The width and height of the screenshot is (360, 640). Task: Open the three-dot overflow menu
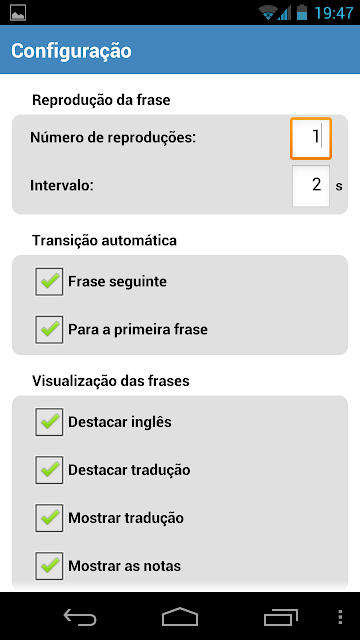(340, 617)
